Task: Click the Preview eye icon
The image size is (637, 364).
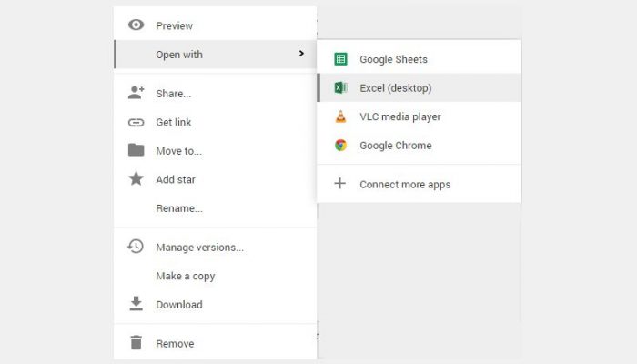Action: pos(136,25)
